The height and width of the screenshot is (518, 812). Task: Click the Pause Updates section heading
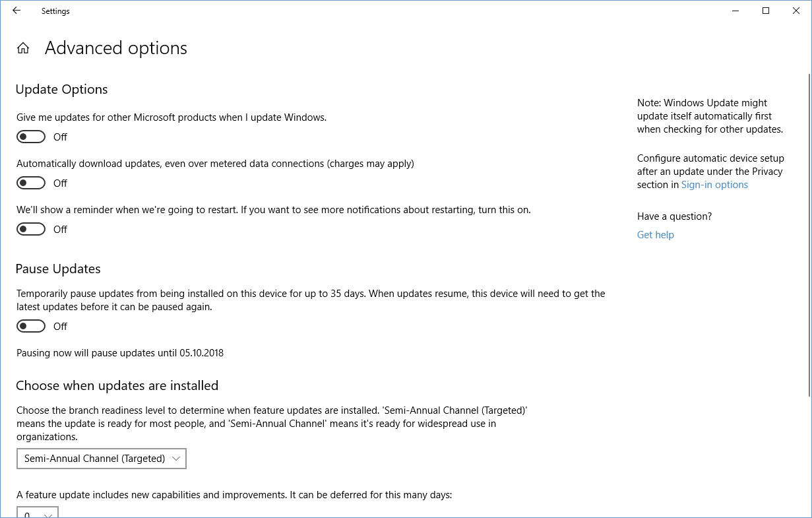point(58,269)
